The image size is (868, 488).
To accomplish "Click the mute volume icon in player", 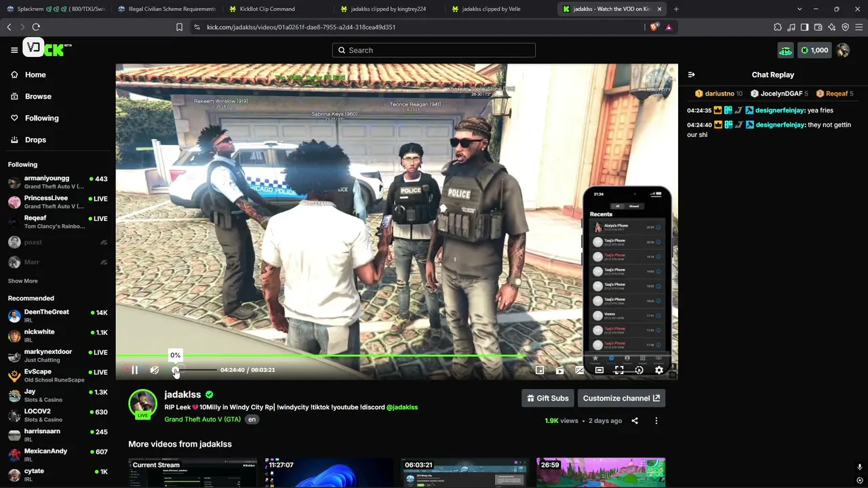I will (155, 370).
